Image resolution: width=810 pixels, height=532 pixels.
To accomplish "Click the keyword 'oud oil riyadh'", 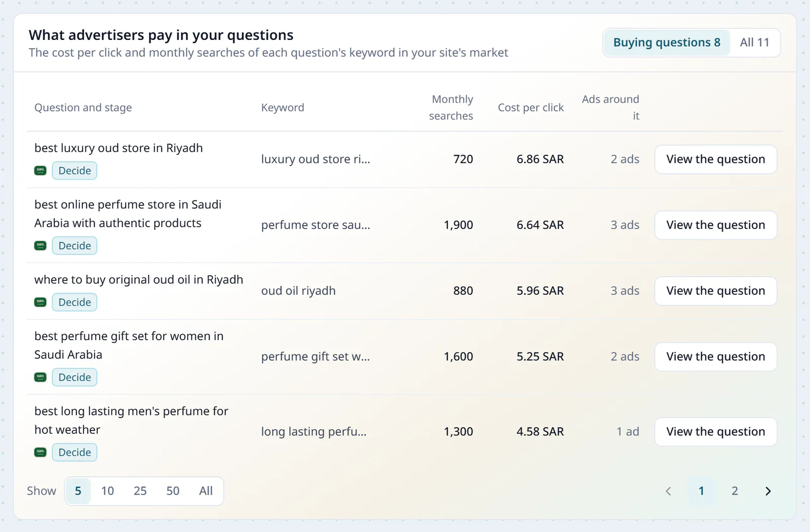I will tap(298, 291).
